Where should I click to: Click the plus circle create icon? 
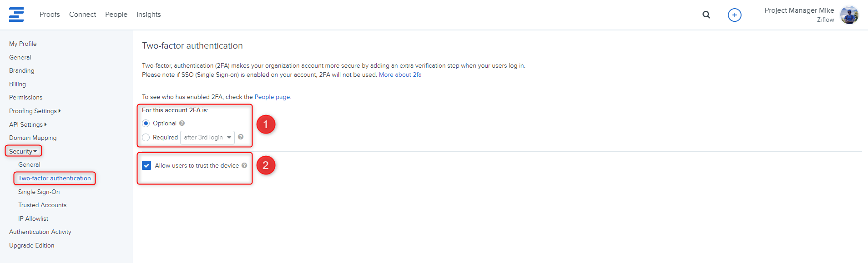point(734,15)
